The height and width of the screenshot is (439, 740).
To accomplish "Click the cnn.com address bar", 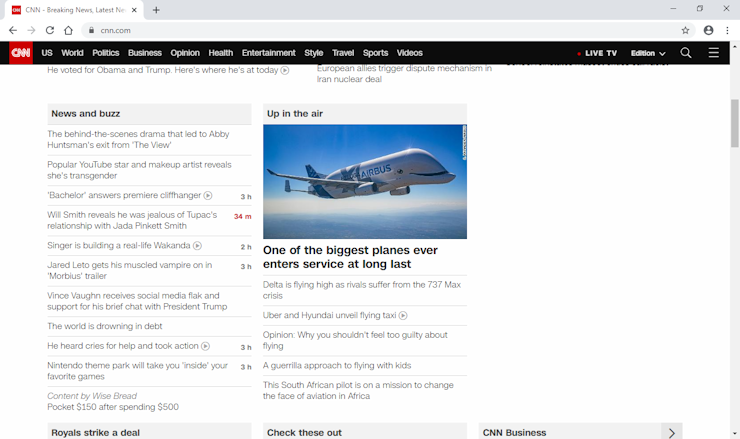I will (x=387, y=30).
